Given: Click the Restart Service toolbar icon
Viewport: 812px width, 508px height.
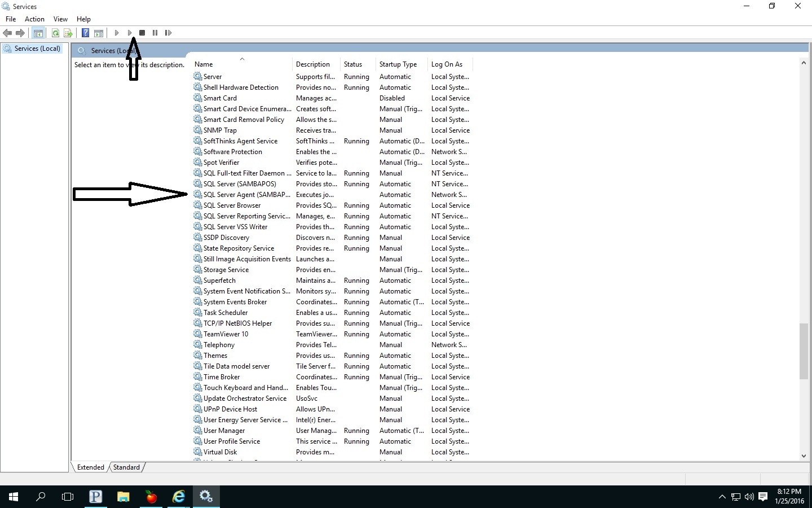Looking at the screenshot, I should coord(168,33).
